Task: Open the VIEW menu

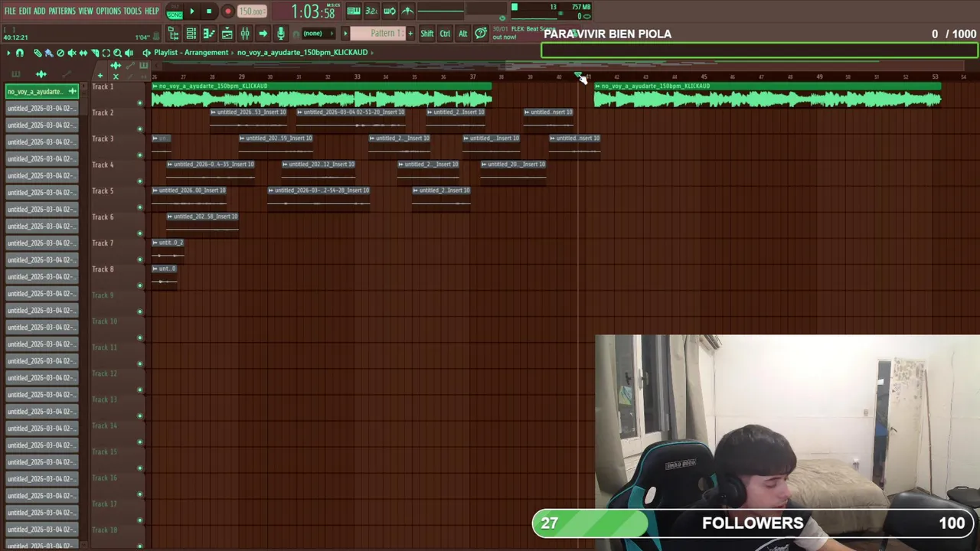Action: point(86,11)
